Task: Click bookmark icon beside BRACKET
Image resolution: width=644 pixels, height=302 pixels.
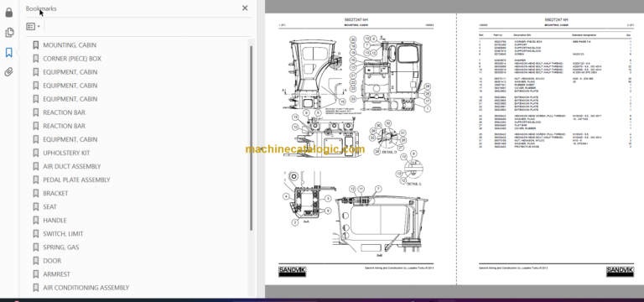Action: [x=36, y=194]
